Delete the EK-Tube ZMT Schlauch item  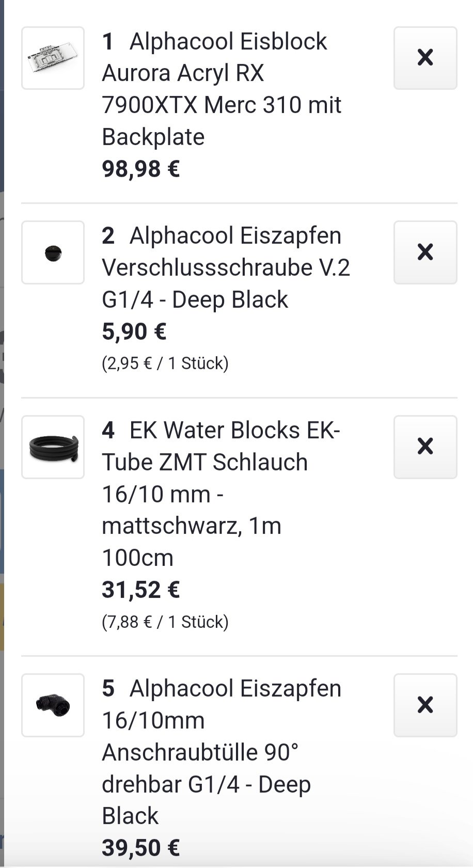425,447
